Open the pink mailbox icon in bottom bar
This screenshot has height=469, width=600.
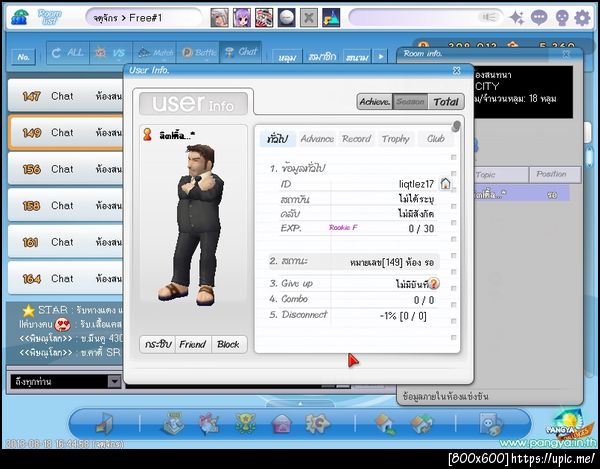tap(281, 424)
